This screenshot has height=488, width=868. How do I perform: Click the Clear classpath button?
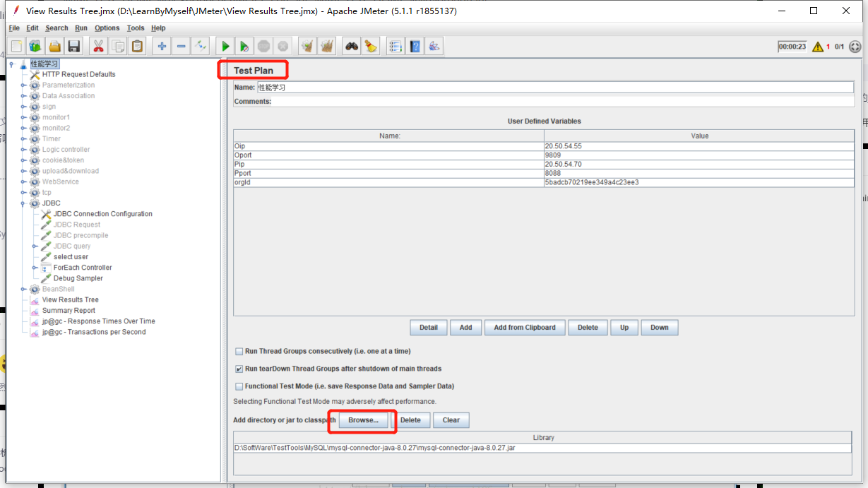click(451, 420)
